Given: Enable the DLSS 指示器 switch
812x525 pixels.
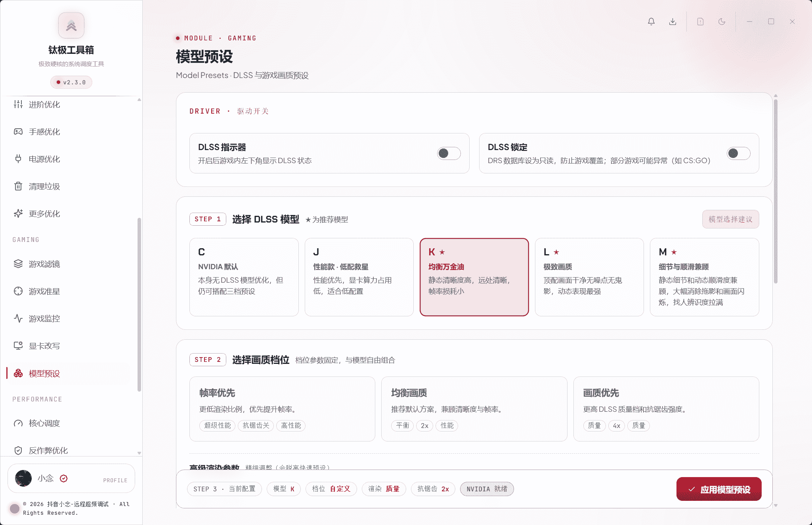Looking at the screenshot, I should tap(449, 153).
